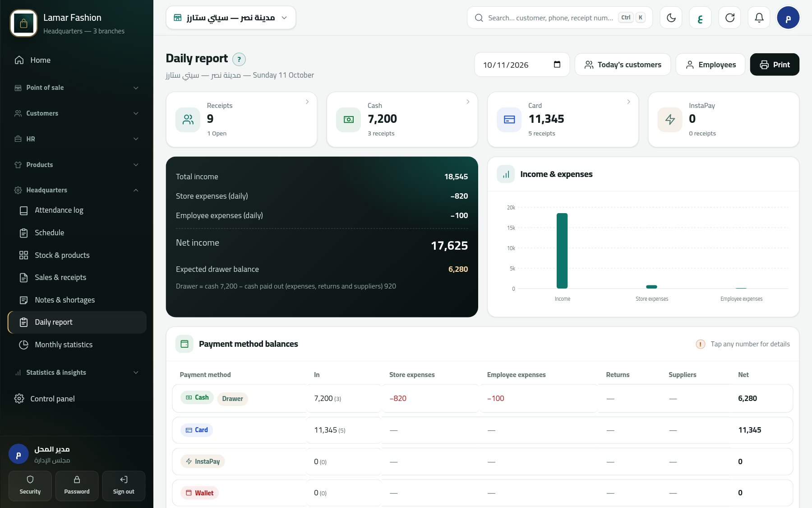Viewport: 812px width, 508px height.
Task: Click Cash store expenses −820 in table
Action: (x=398, y=398)
